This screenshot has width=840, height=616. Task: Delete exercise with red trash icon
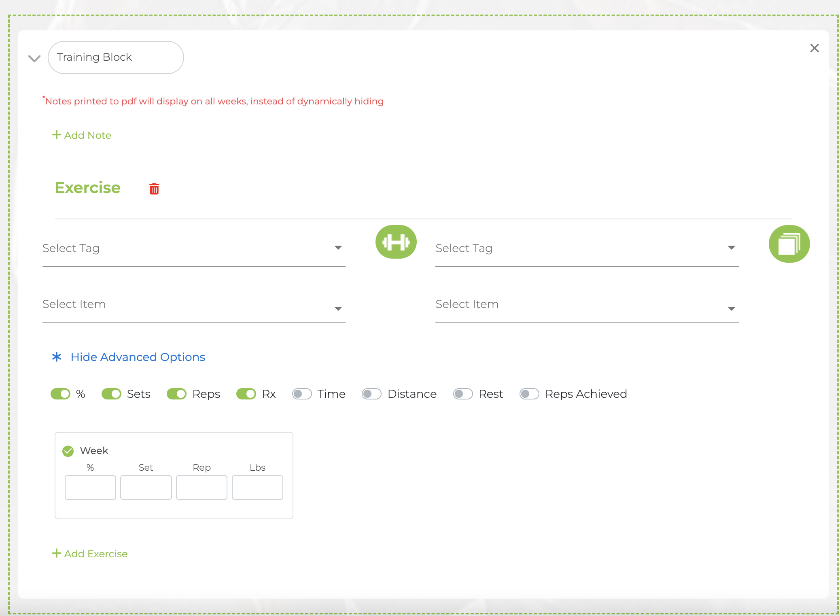pyautogui.click(x=154, y=189)
